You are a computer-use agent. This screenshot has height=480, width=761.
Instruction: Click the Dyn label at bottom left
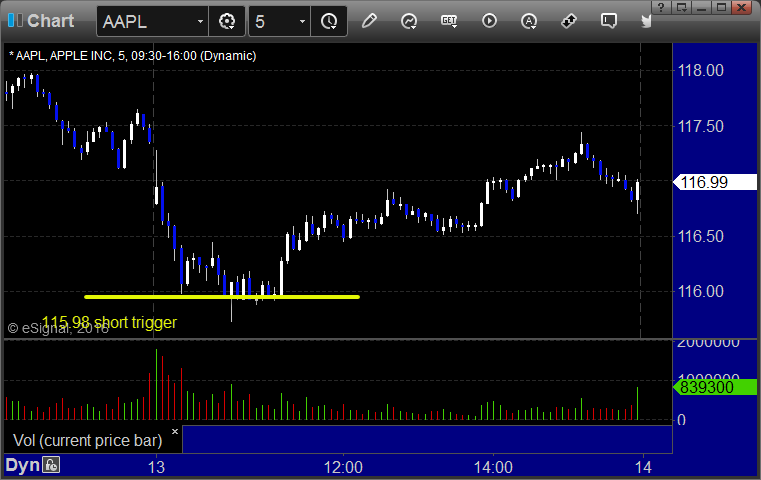pyautogui.click(x=22, y=465)
